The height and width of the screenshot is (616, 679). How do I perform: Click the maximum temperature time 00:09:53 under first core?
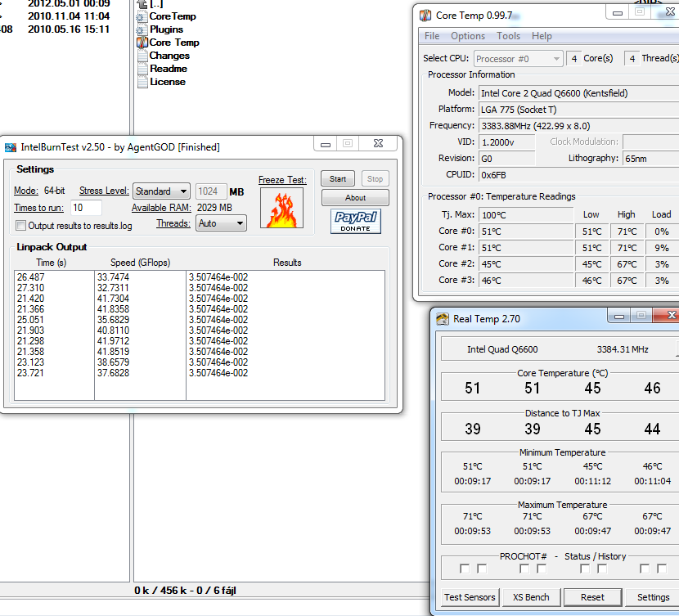click(473, 531)
